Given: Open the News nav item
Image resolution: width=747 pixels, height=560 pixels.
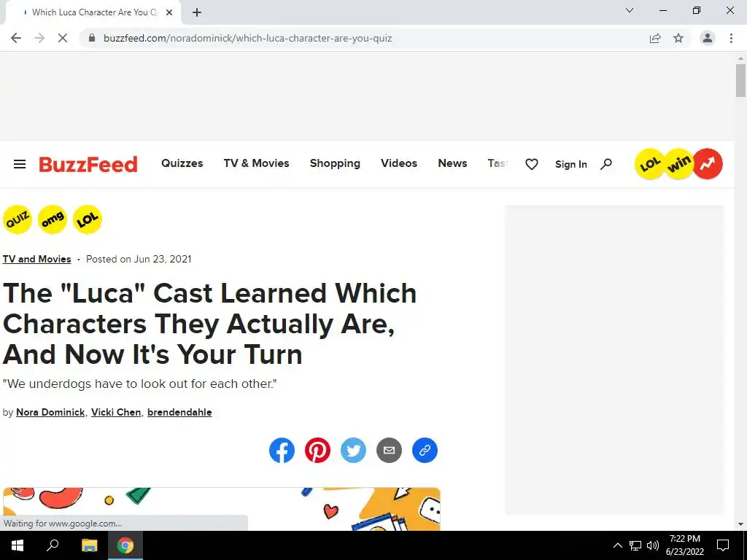Looking at the screenshot, I should [452, 163].
